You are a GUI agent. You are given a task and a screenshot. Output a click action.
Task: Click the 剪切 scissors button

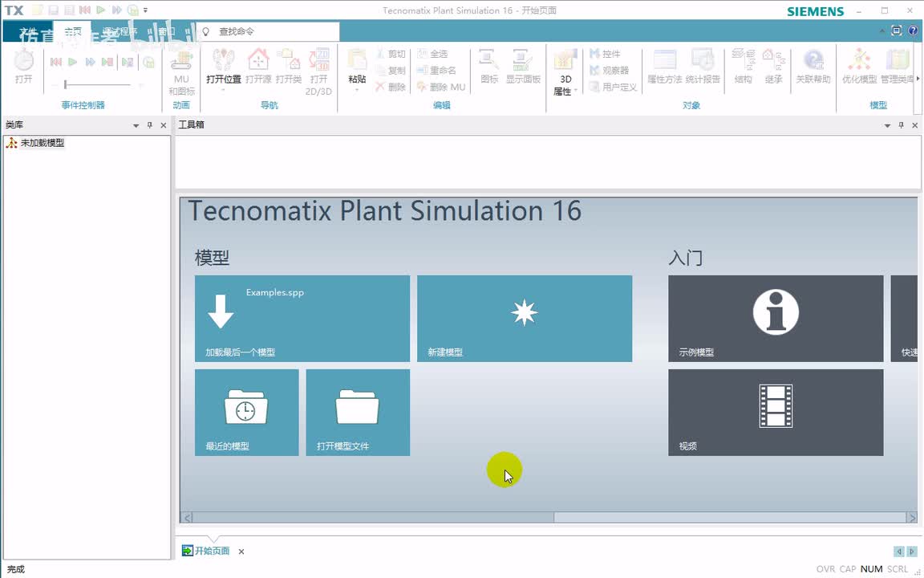(x=390, y=54)
